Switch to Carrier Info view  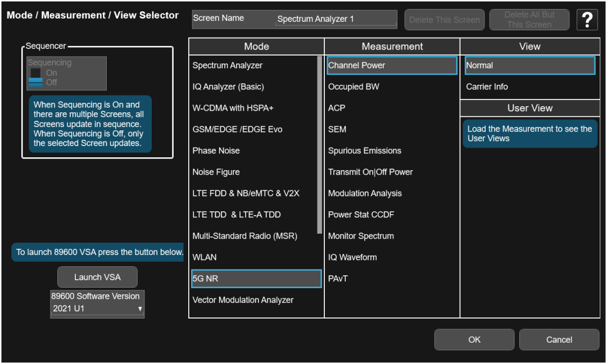pyautogui.click(x=487, y=87)
